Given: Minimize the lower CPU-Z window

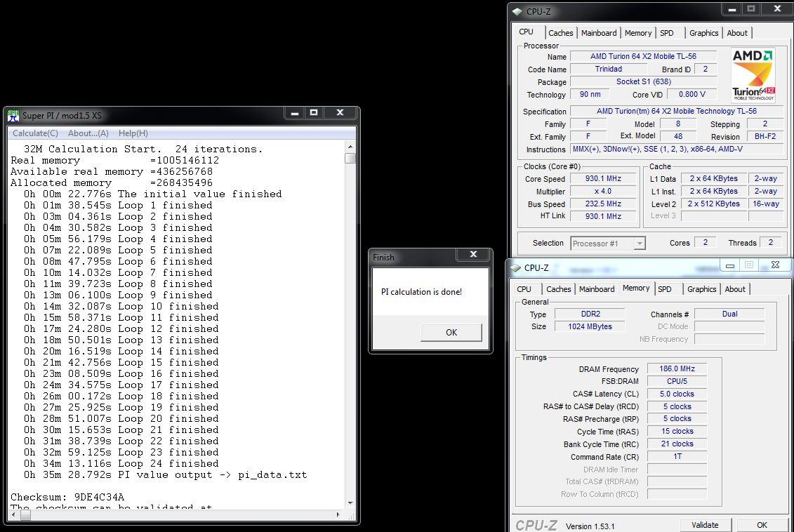Looking at the screenshot, I should tap(729, 265).
